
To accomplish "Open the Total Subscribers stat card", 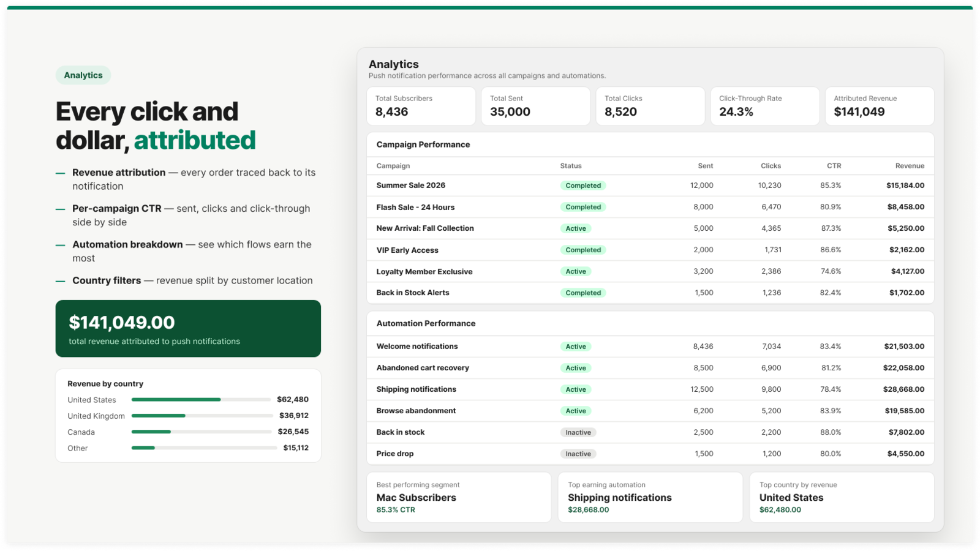I will tap(421, 106).
